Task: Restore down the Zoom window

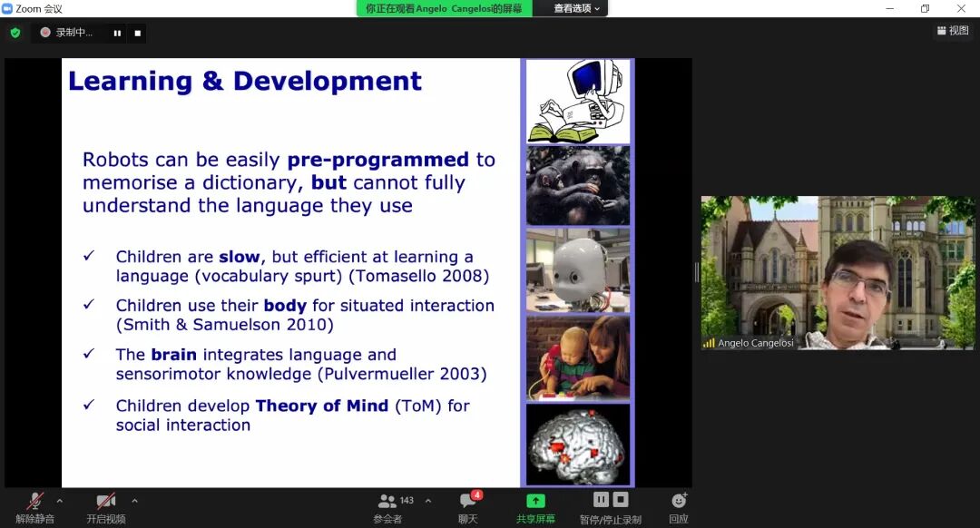Action: (x=925, y=8)
